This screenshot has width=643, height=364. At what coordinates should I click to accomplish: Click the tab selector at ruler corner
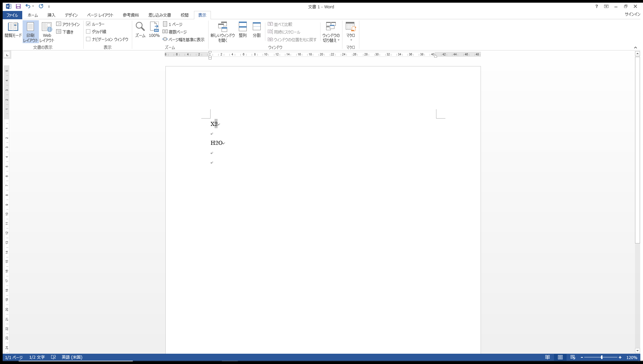point(7,55)
